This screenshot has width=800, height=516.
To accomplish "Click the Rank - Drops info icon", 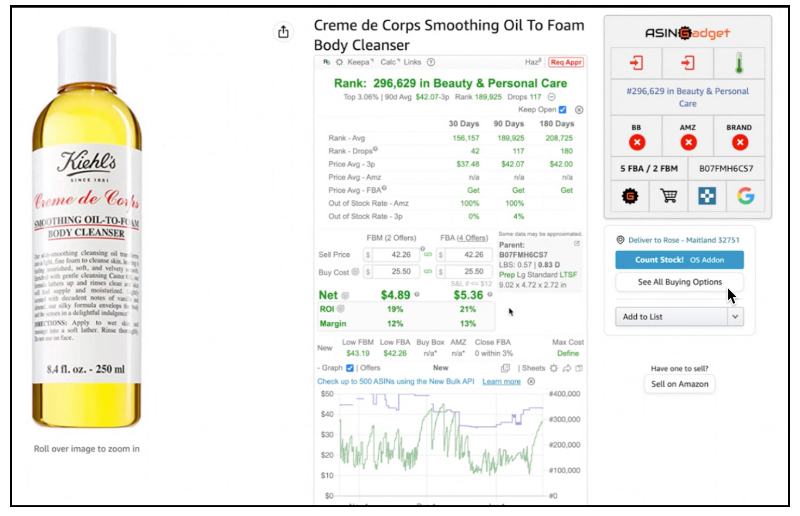I will click(375, 149).
